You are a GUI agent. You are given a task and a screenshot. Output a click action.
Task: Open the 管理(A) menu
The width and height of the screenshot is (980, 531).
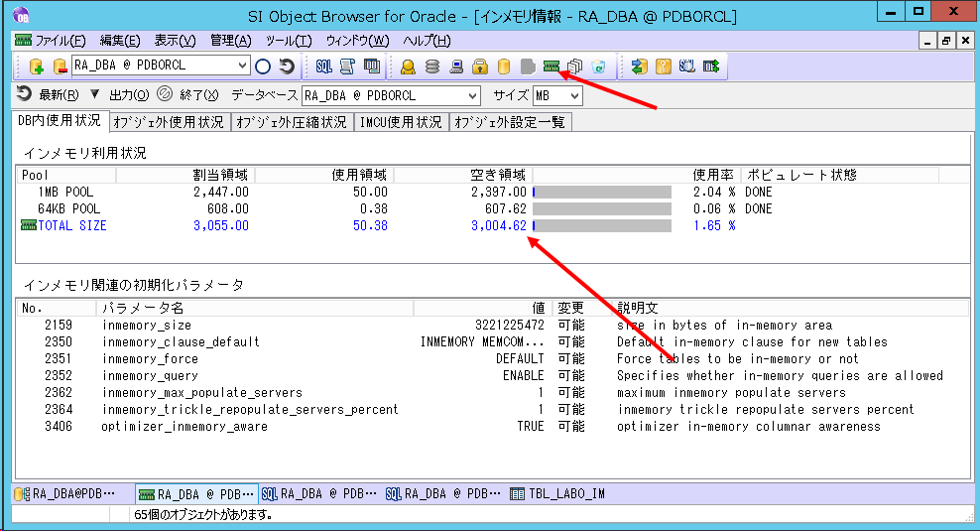[x=230, y=41]
